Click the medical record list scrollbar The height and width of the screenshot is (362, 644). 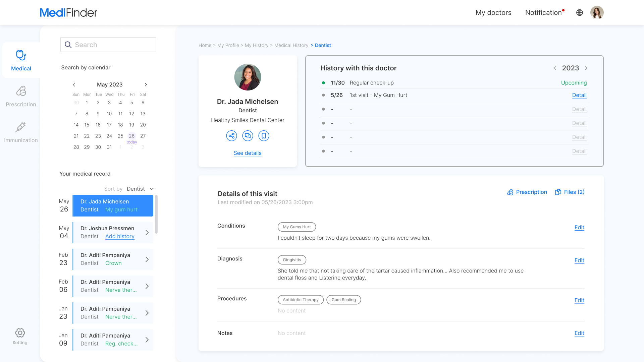156,215
